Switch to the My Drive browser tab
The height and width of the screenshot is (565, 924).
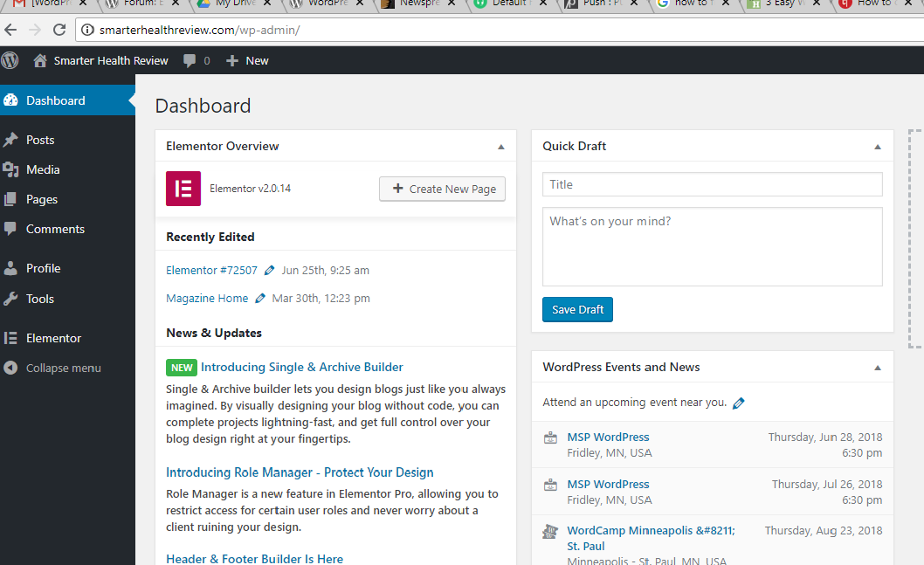point(235,3)
